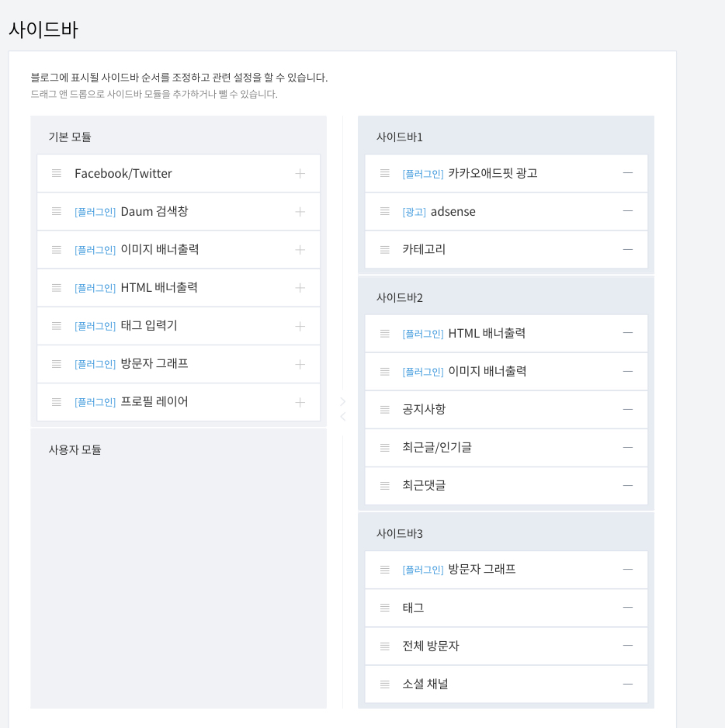Viewport: 725px width, 728px height.
Task: Click the drag handle of 공지사항
Action: (x=384, y=410)
